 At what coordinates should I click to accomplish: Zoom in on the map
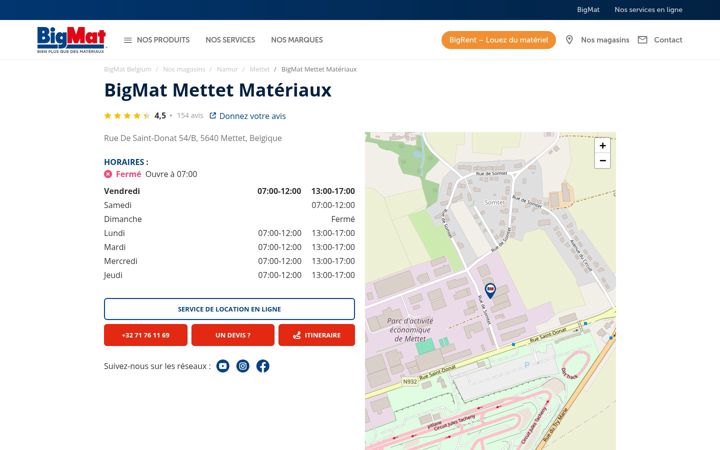(602, 146)
